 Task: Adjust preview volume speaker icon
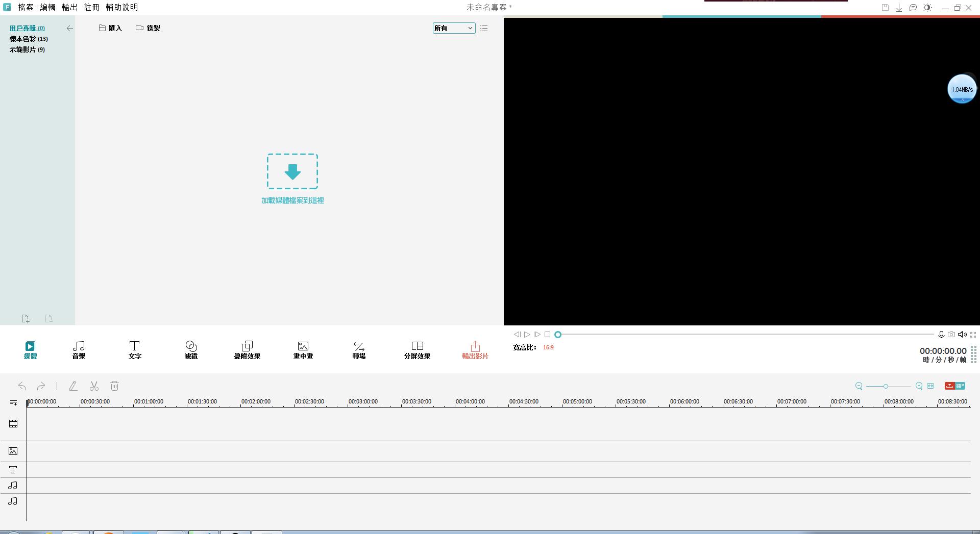[x=962, y=335]
